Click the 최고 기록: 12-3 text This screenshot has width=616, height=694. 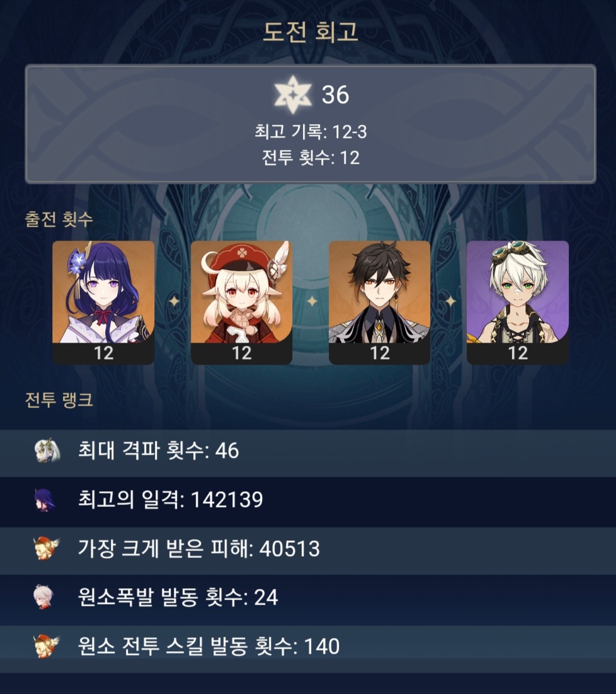click(311, 132)
